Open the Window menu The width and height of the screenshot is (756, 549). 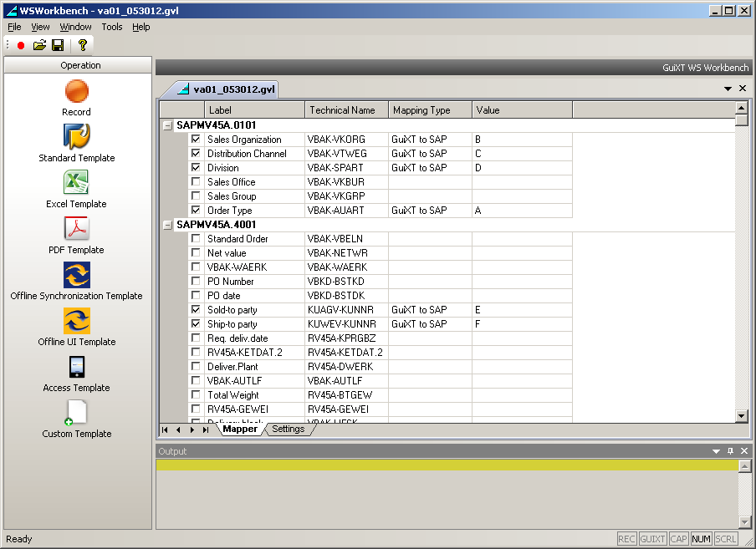(x=76, y=27)
